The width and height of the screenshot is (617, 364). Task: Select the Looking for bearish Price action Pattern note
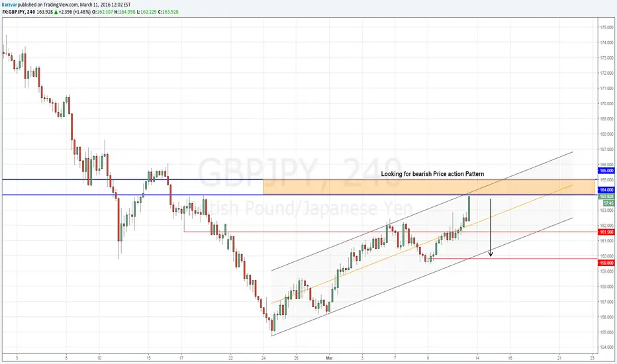(432, 174)
